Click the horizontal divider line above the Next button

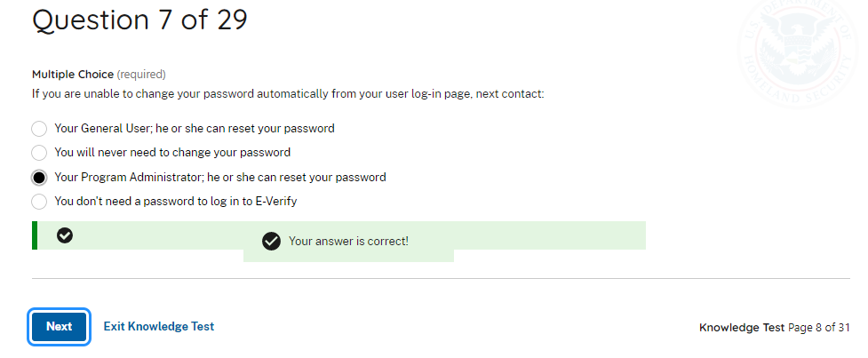click(441, 279)
